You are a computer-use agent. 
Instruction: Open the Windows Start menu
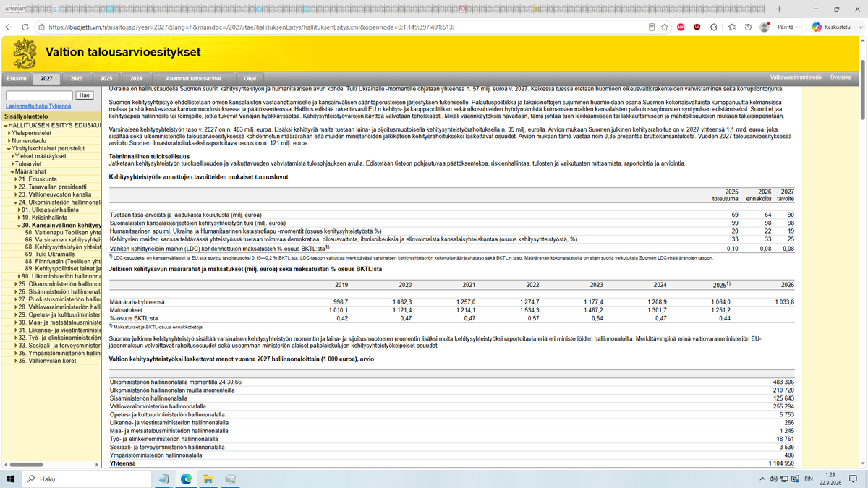coord(11,479)
